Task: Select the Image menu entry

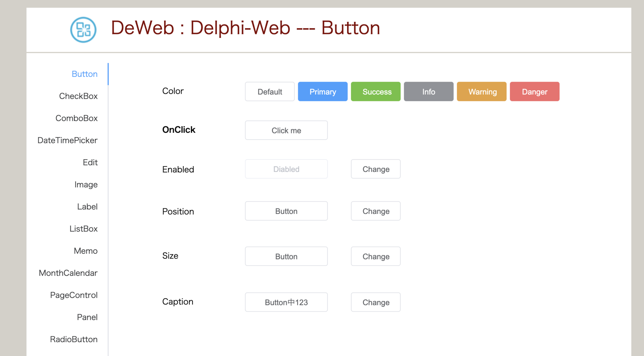Action: [86, 185]
